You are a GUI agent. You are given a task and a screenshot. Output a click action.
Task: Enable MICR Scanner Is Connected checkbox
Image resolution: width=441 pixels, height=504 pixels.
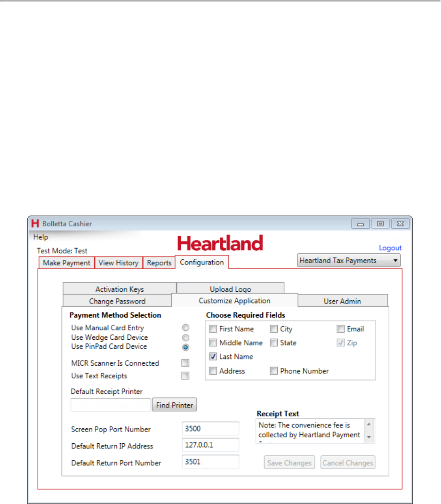(x=185, y=363)
